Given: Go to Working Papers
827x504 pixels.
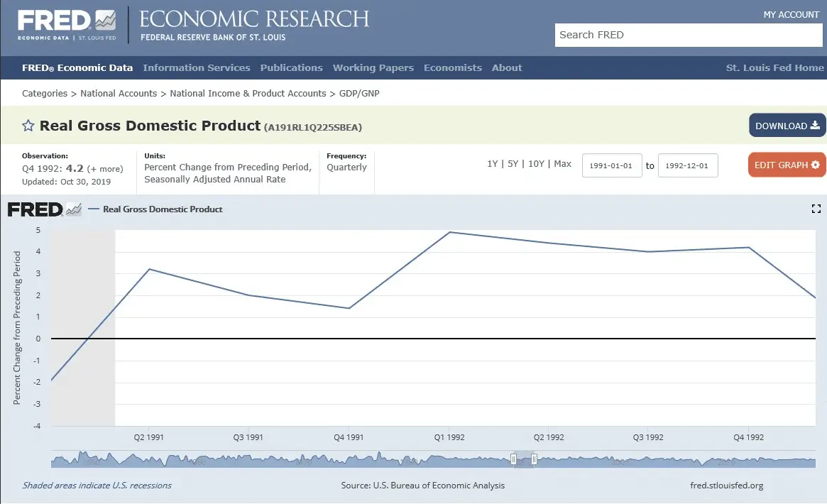Looking at the screenshot, I should pos(373,68).
